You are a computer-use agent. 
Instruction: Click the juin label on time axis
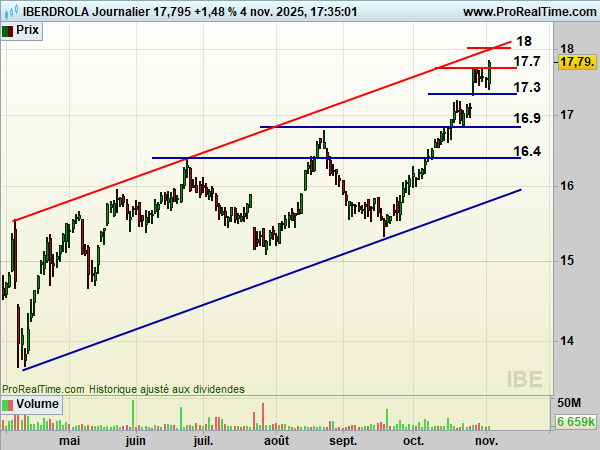click(x=135, y=440)
